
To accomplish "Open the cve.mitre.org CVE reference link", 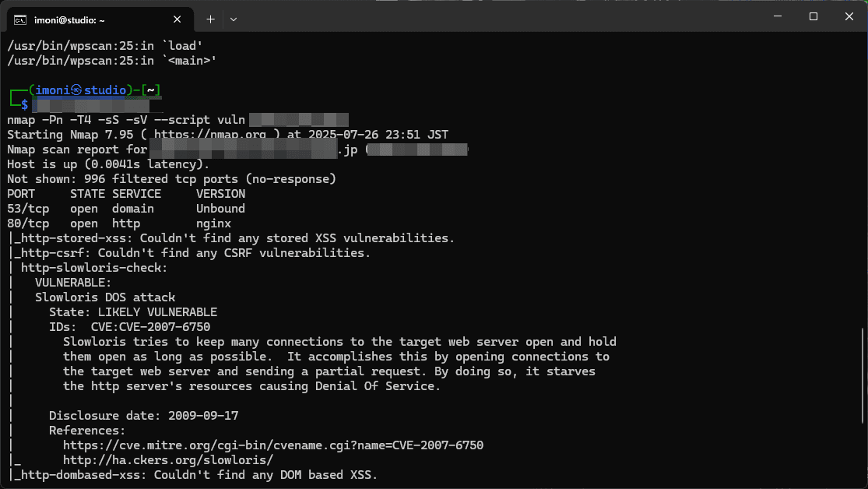I will (272, 445).
